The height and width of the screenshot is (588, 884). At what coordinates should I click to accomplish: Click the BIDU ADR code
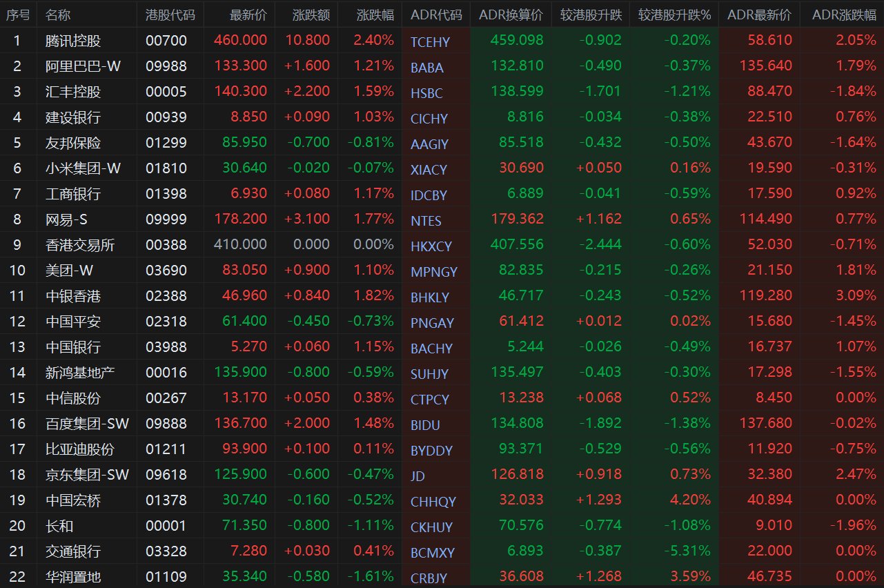[x=425, y=426]
